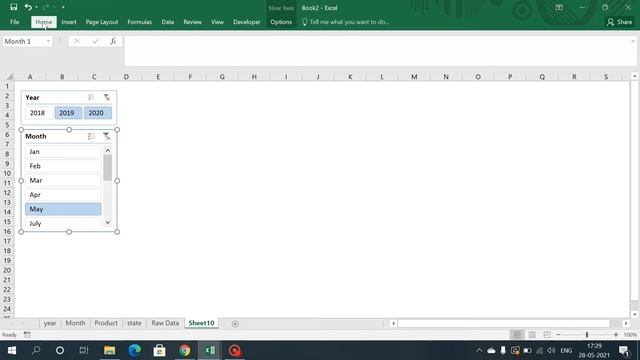
Task: Click the Tell me what you want to do box
Action: 345,22
